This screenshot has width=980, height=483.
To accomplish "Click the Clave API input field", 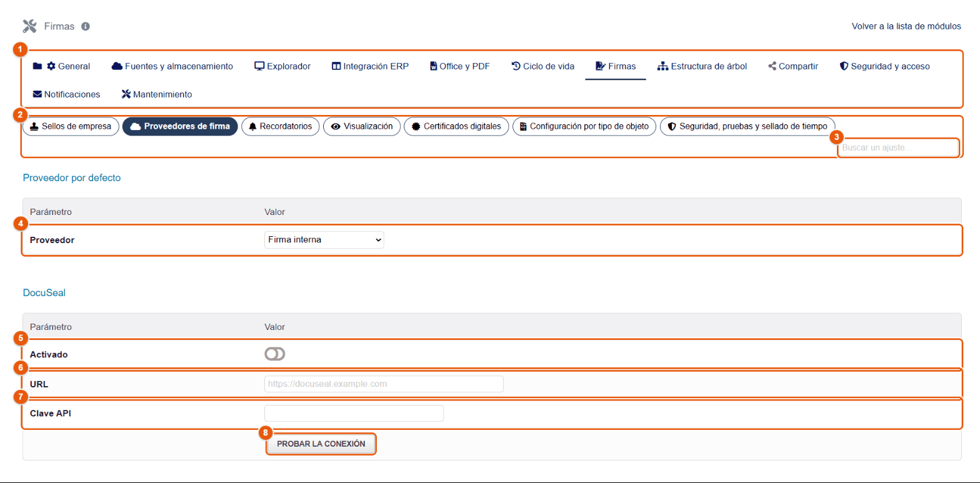I will [x=354, y=413].
